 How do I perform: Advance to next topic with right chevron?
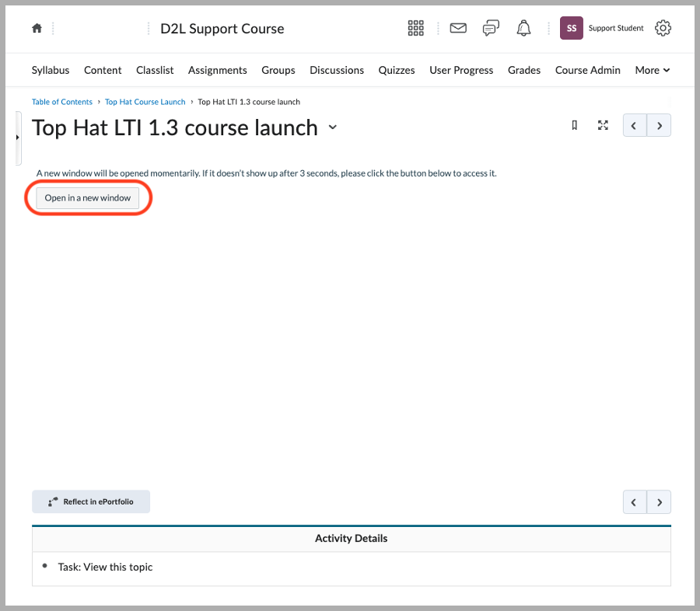pos(659,125)
